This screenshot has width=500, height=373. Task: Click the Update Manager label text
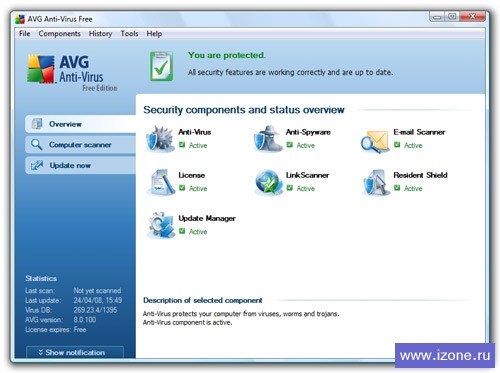coord(207,218)
